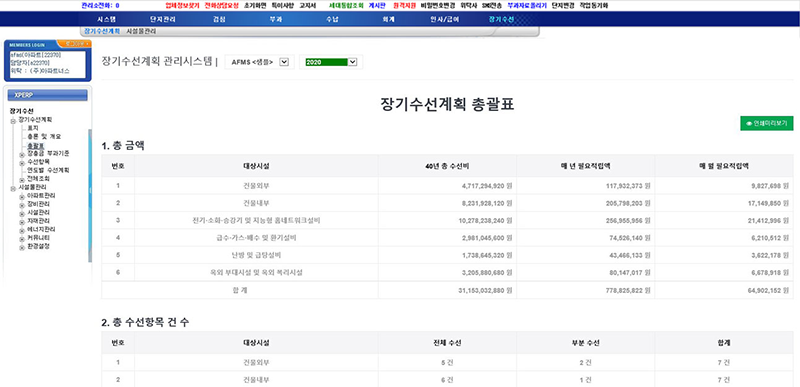Select the 총괄표 tree item
The height and width of the screenshot is (387, 800).
click(35, 145)
